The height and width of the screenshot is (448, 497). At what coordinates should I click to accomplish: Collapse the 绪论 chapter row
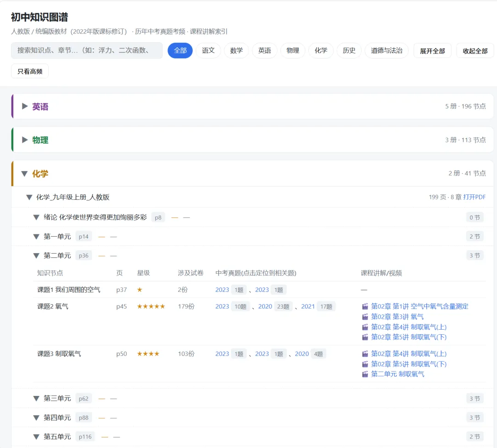point(36,217)
